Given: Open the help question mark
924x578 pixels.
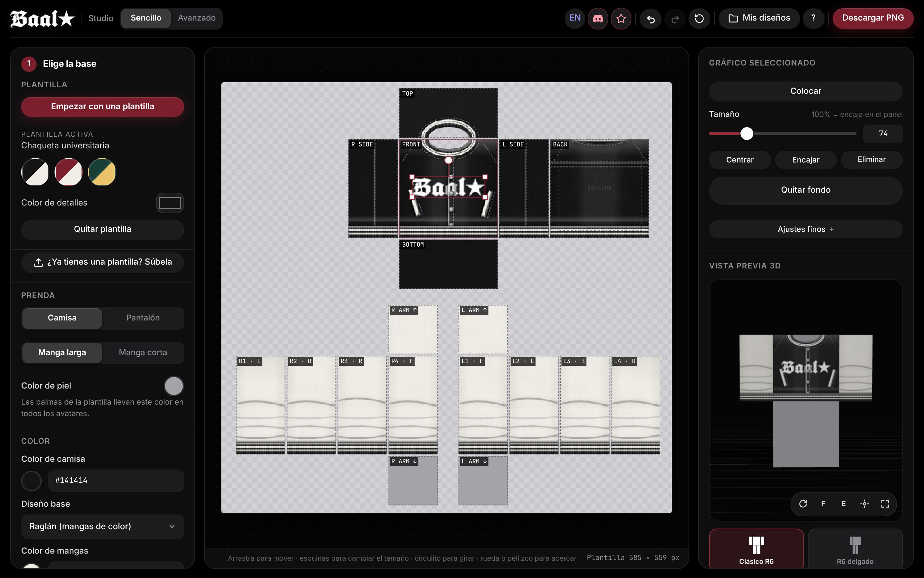Looking at the screenshot, I should [813, 18].
